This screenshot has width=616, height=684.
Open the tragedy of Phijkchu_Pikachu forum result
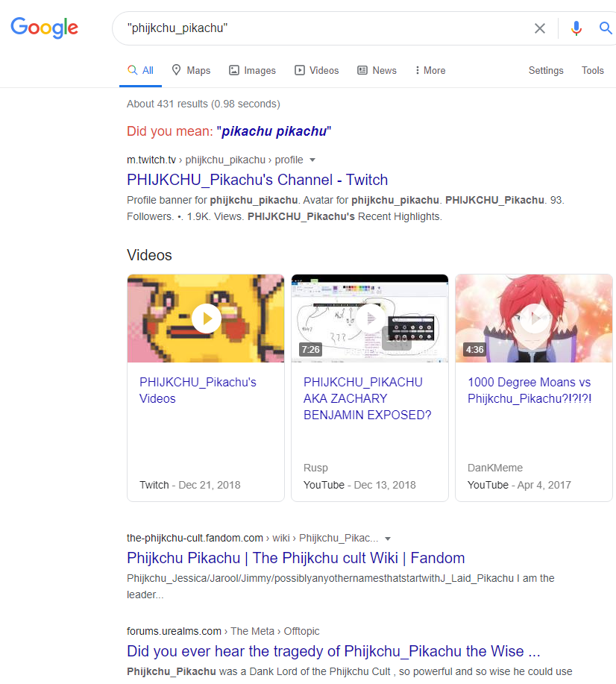coord(334,651)
